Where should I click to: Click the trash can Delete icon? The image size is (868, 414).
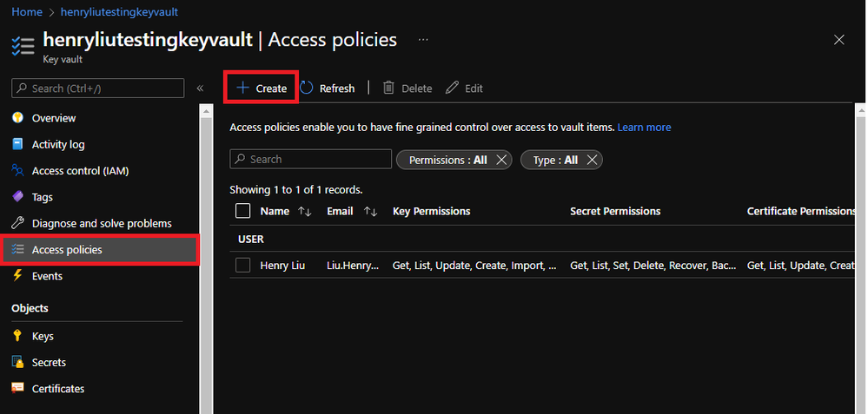[x=389, y=88]
